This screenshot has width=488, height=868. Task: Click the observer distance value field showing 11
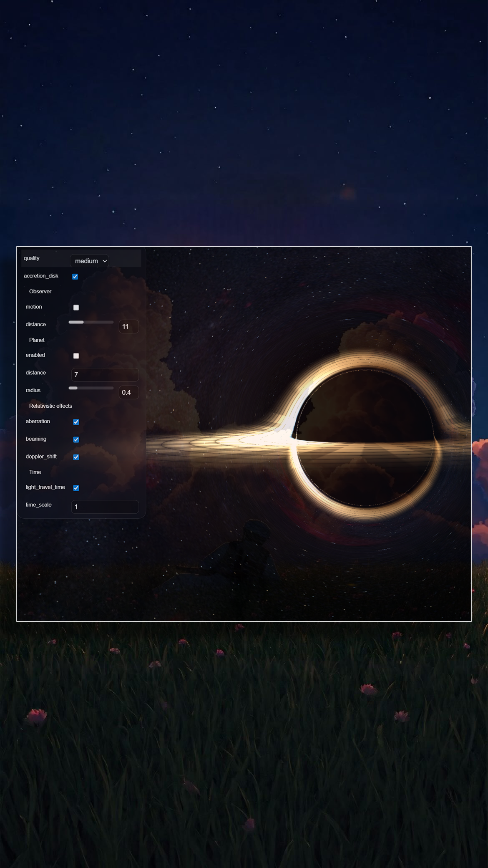(128, 326)
